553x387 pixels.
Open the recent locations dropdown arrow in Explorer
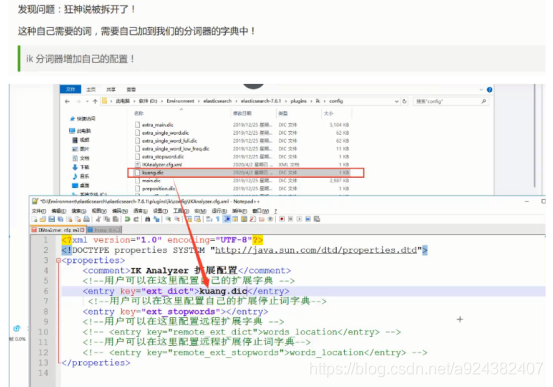coord(87,101)
